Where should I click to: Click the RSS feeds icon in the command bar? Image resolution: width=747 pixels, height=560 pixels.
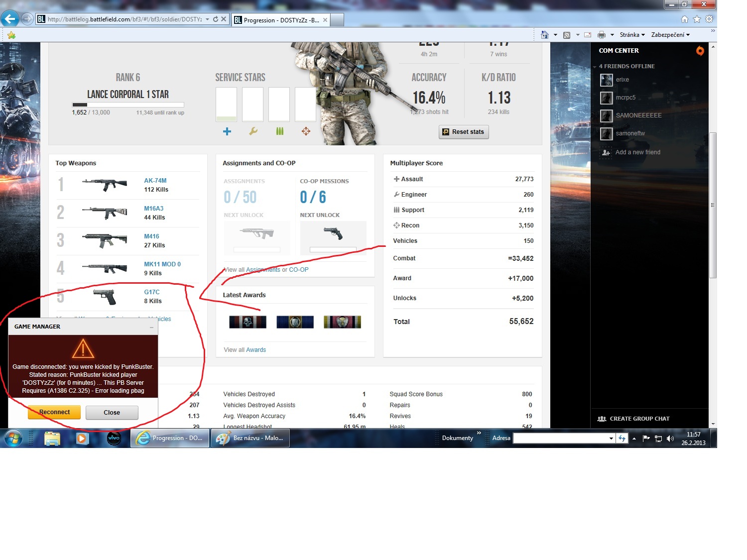tap(567, 35)
